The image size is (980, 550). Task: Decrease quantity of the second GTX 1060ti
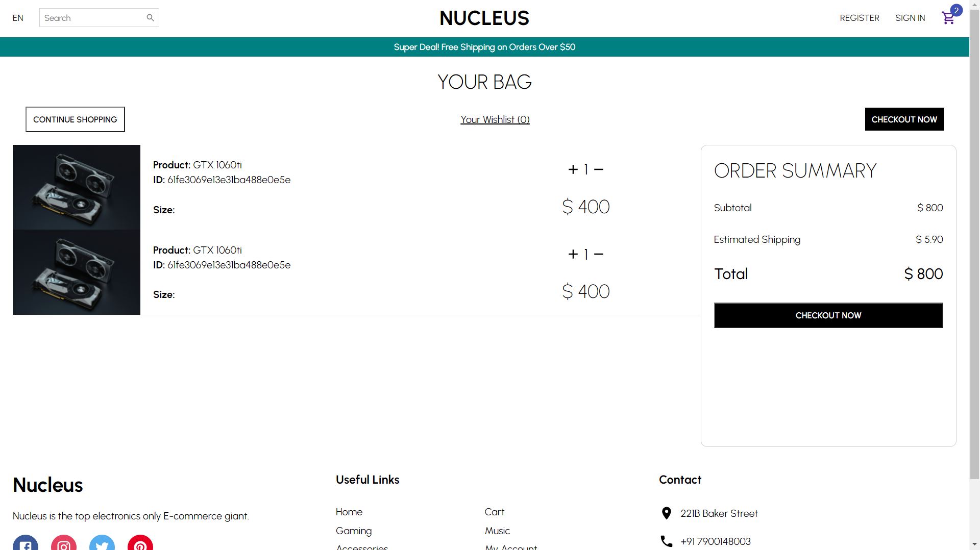point(600,253)
